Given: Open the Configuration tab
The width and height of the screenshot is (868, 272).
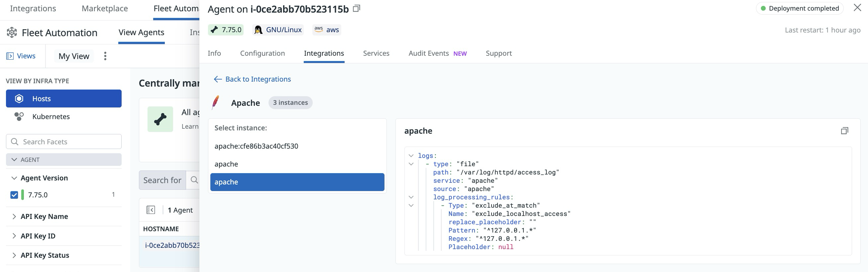Looking at the screenshot, I should (x=263, y=53).
